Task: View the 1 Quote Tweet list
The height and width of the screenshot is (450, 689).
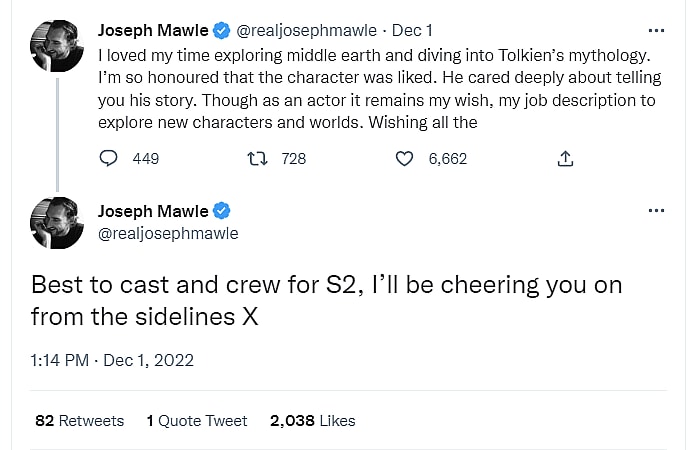Action: pos(197,420)
